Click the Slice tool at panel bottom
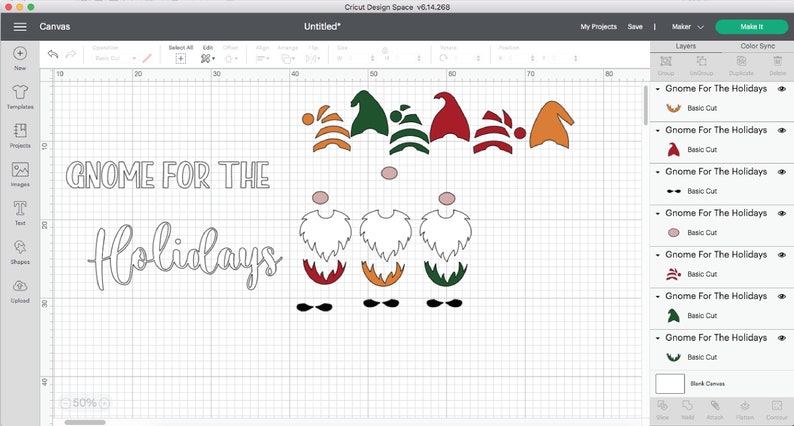 pyautogui.click(x=662, y=405)
